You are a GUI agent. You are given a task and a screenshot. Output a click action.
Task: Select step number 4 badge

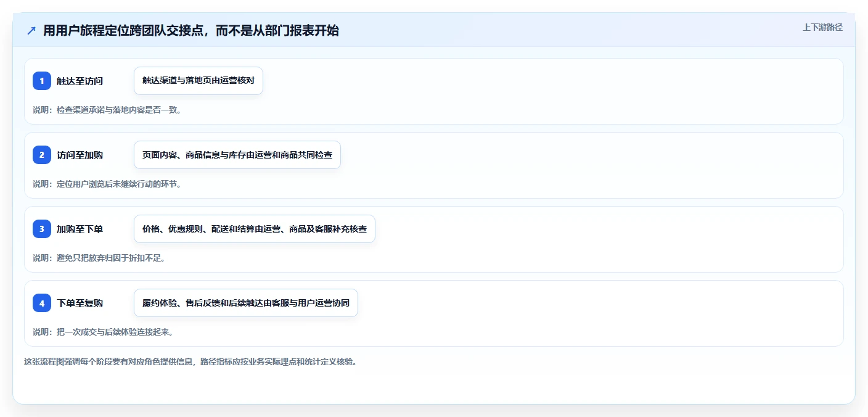(x=42, y=303)
